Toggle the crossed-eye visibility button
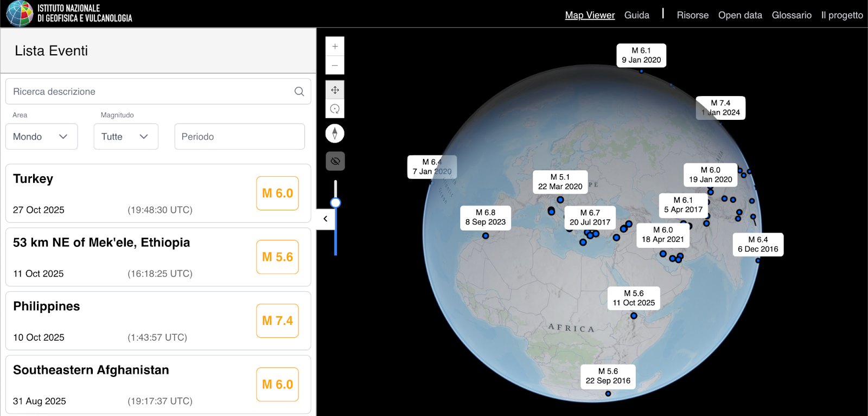Image resolution: width=868 pixels, height=416 pixels. [335, 161]
